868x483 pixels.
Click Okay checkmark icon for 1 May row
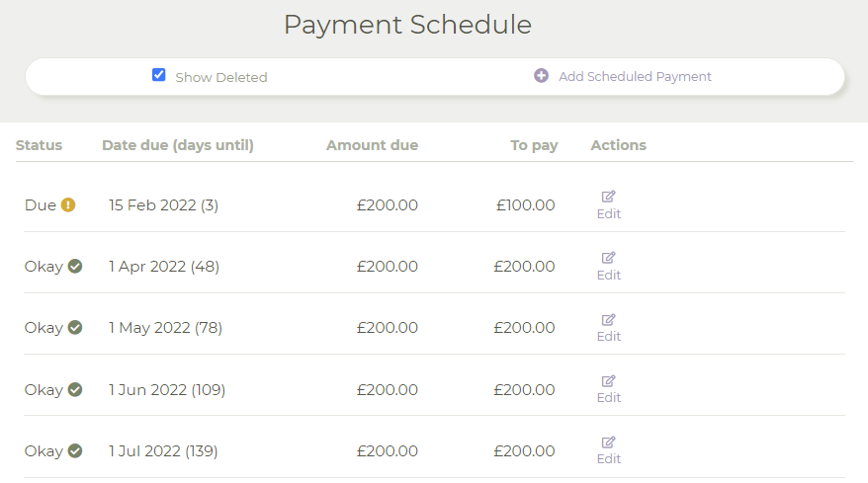pyautogui.click(x=75, y=328)
